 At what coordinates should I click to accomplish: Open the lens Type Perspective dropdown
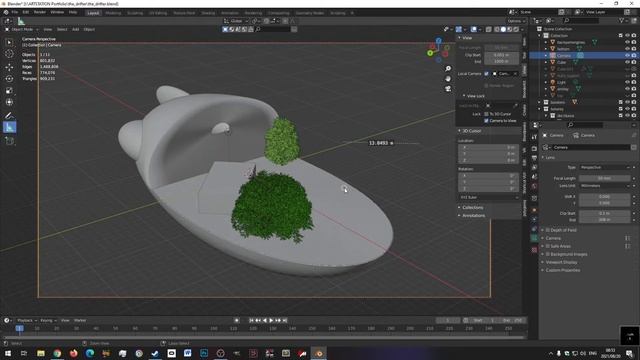pyautogui.click(x=605, y=167)
